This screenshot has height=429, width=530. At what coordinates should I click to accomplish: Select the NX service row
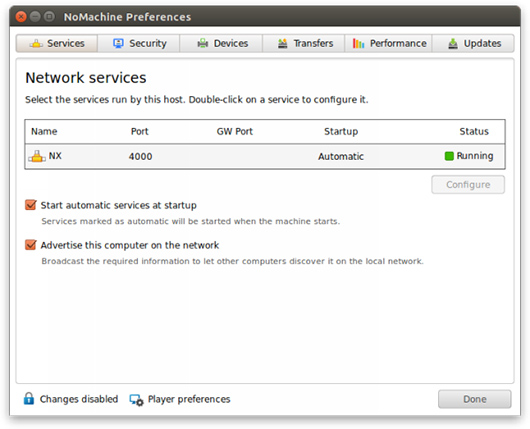(x=265, y=156)
